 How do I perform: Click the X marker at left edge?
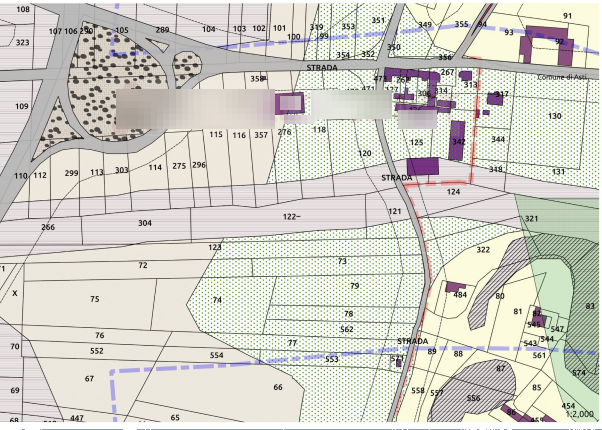point(14,294)
